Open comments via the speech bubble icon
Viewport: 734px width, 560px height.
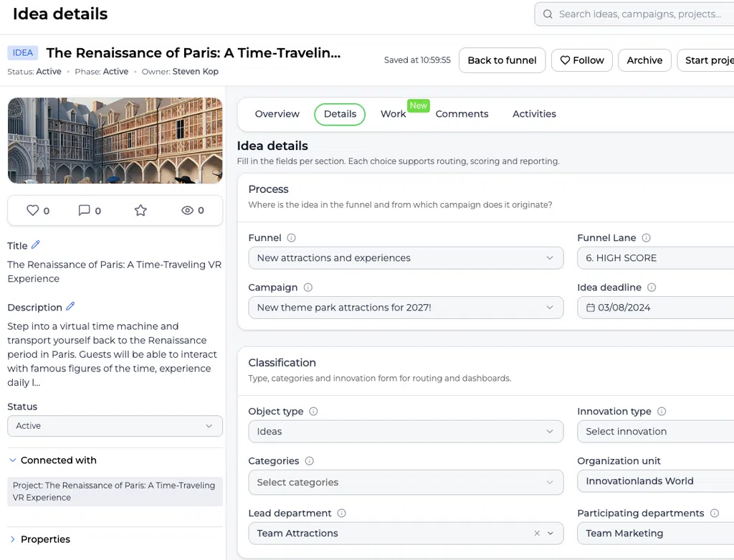[x=85, y=210]
